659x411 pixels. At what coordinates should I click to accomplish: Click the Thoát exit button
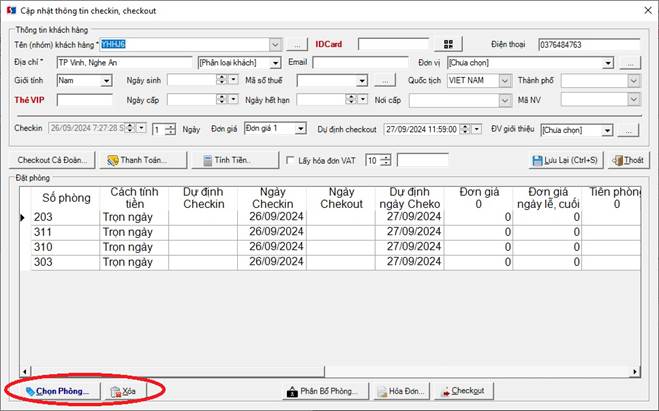(628, 160)
